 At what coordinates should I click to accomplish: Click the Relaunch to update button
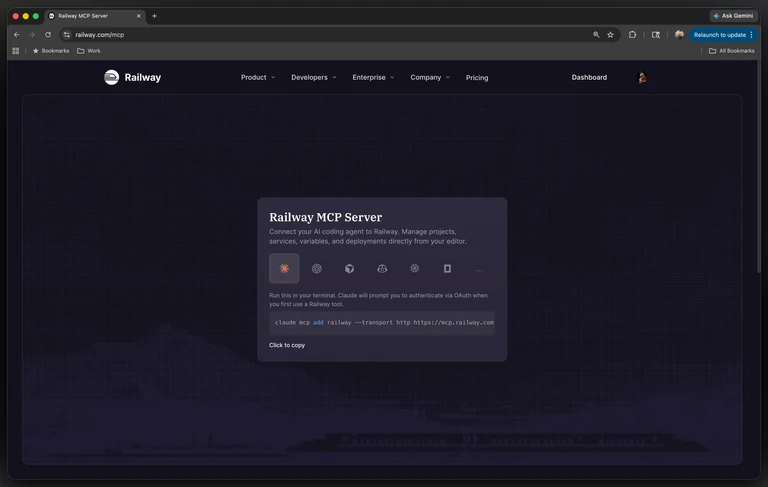[x=723, y=35]
